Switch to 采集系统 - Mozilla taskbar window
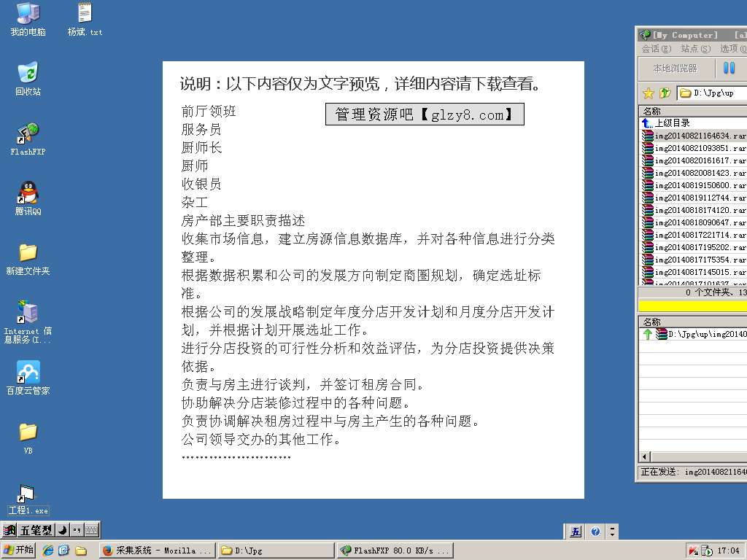Image resolution: width=747 pixels, height=560 pixels. pyautogui.click(x=158, y=551)
